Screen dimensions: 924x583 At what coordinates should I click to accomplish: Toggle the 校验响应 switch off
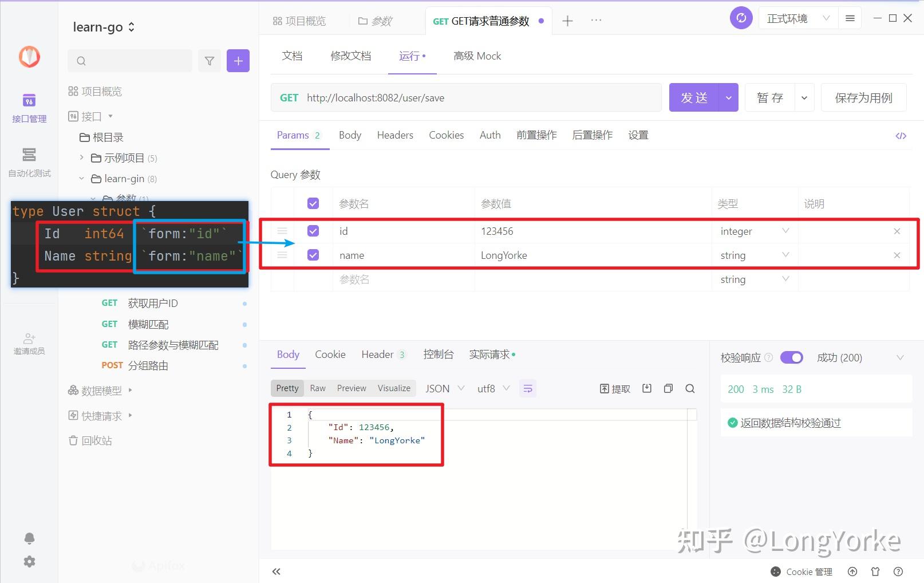tap(792, 357)
